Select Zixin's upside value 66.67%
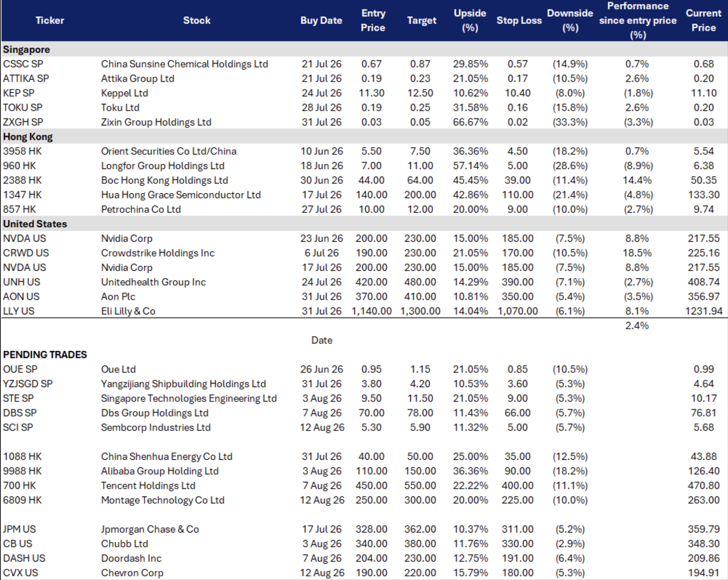 (x=470, y=122)
